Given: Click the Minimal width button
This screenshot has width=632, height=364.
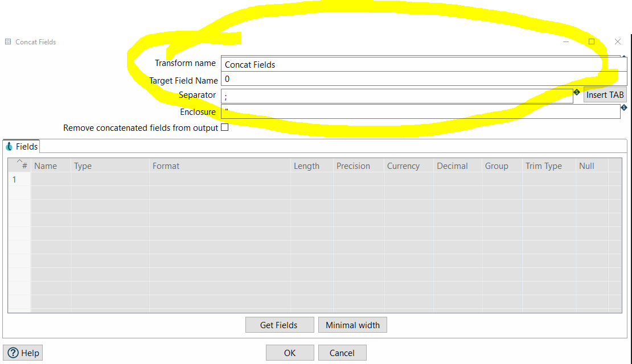Looking at the screenshot, I should tap(352, 325).
